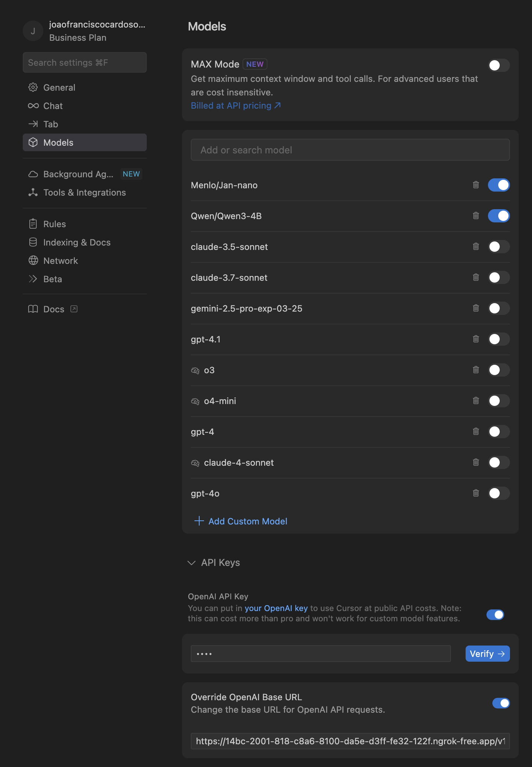Image resolution: width=532 pixels, height=767 pixels.
Task: Open the Billed at API pricing link
Action: point(236,106)
